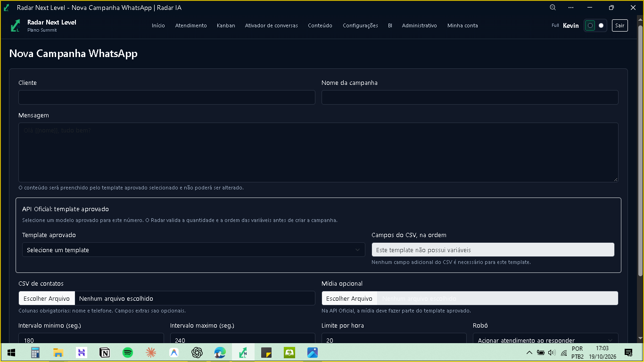Open File Explorer from the taskbar

58,353
